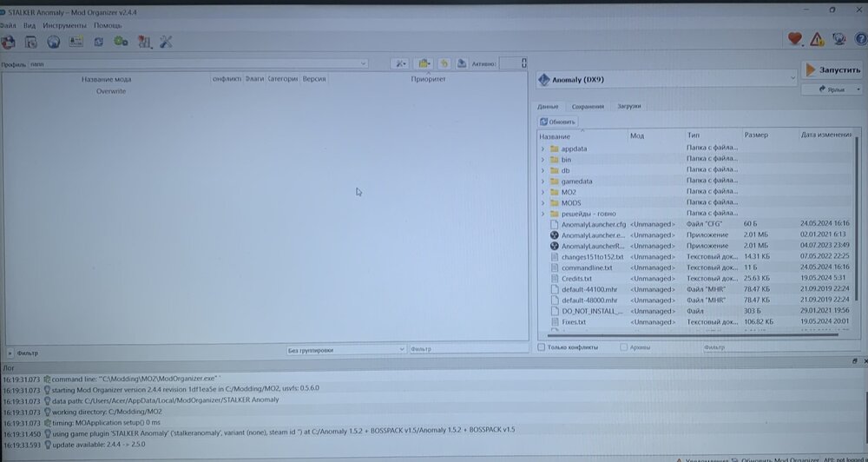The height and width of the screenshot is (462, 868).
Task: Open the tools puzzle toolbar icon
Action: (144, 42)
